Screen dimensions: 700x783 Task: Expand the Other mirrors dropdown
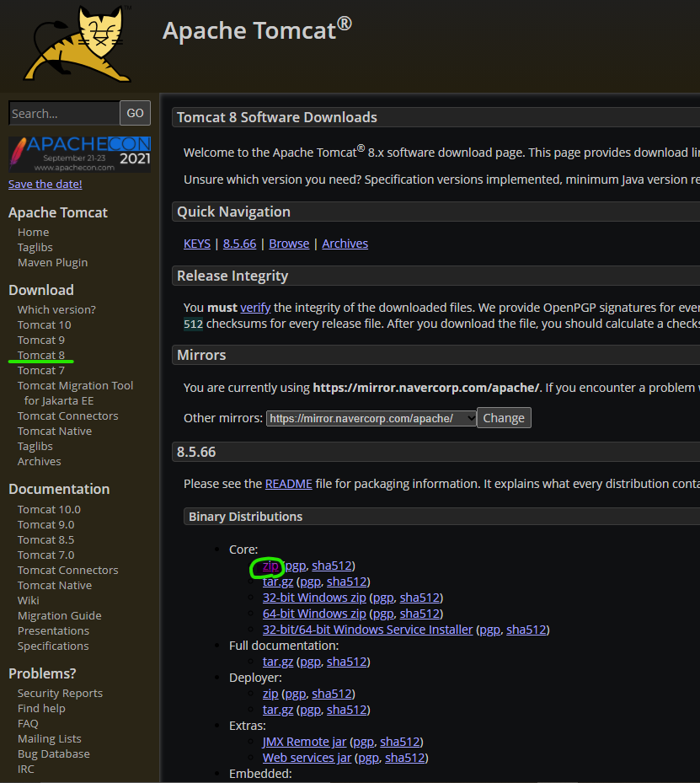click(371, 418)
